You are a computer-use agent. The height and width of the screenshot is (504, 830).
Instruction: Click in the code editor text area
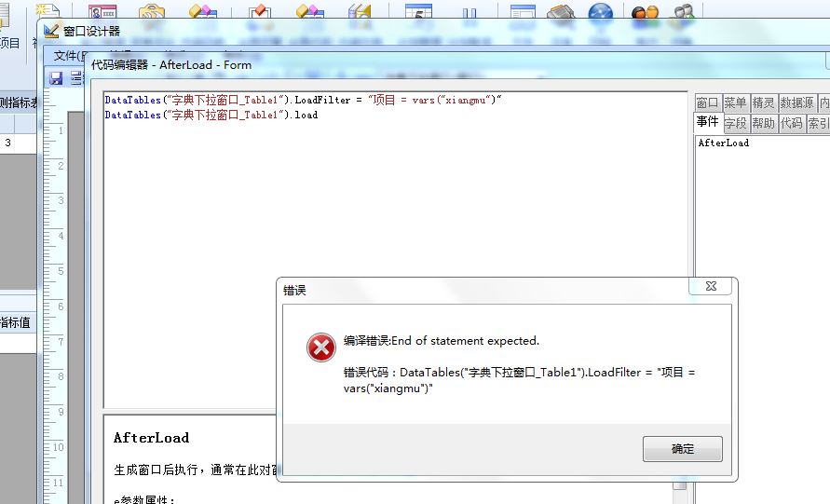pos(395,249)
